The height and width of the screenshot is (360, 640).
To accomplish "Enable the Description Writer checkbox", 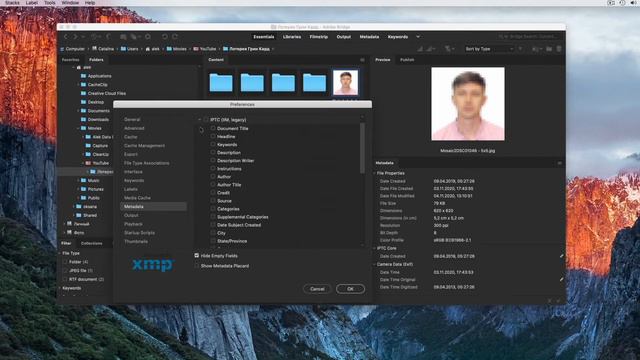I will click(213, 160).
